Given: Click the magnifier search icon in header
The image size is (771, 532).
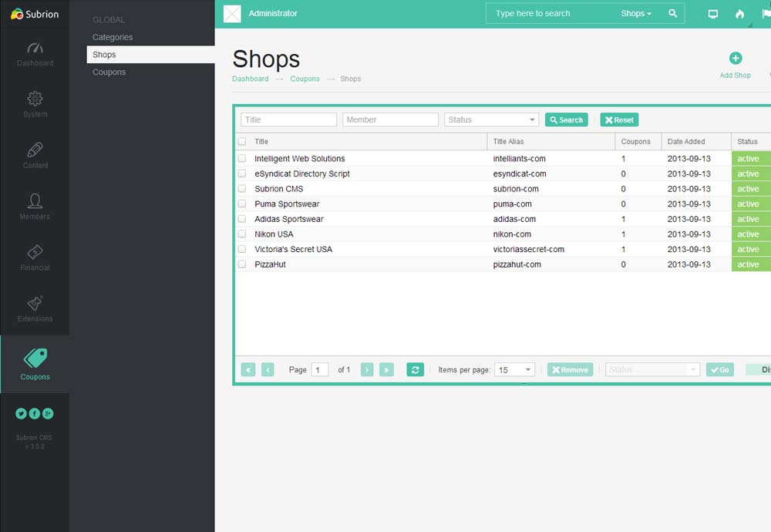Looking at the screenshot, I should click(672, 14).
